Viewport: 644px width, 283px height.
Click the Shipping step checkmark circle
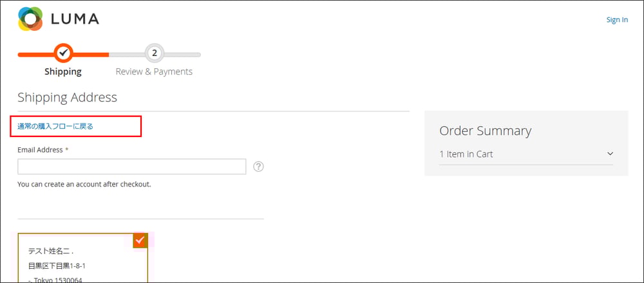click(63, 53)
